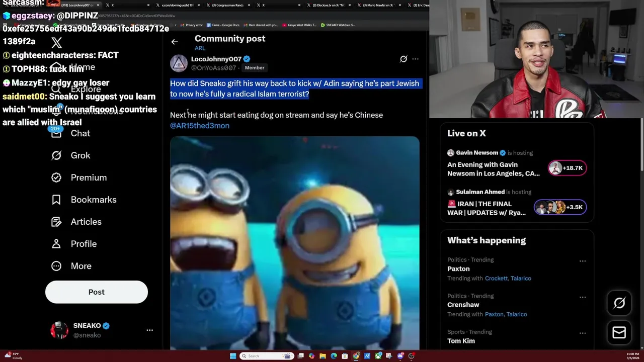The width and height of the screenshot is (644, 362).
Task: Open the Fame - Google Docs bookmark
Action: [223, 25]
